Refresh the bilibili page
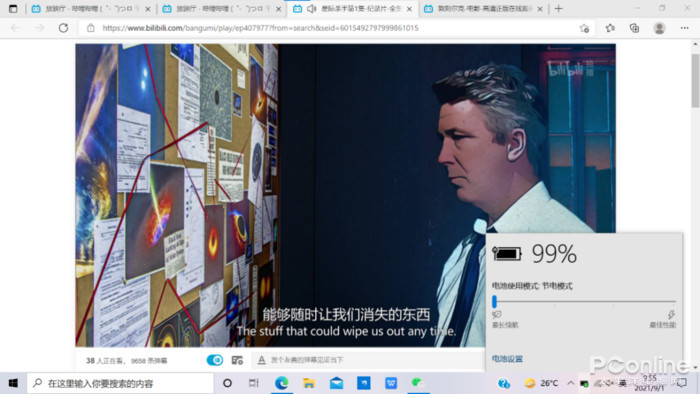The width and height of the screenshot is (700, 394). coord(63,28)
